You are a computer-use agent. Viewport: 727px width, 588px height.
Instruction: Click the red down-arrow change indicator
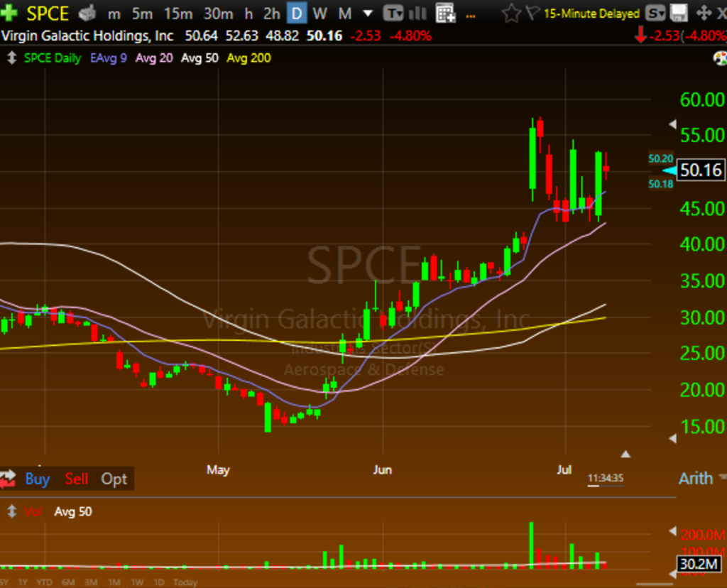640,36
